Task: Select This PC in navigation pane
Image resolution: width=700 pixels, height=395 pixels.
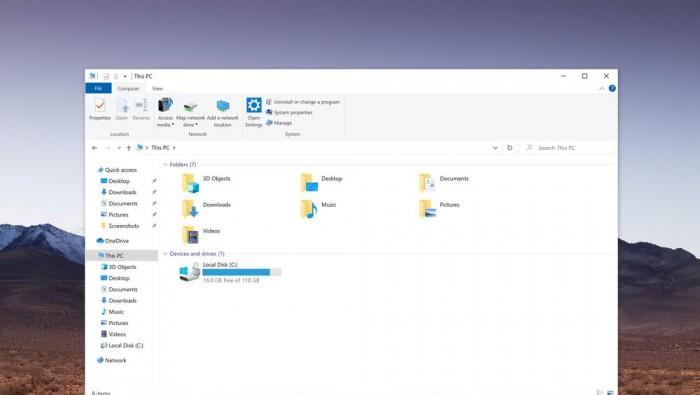Action: click(x=121, y=255)
